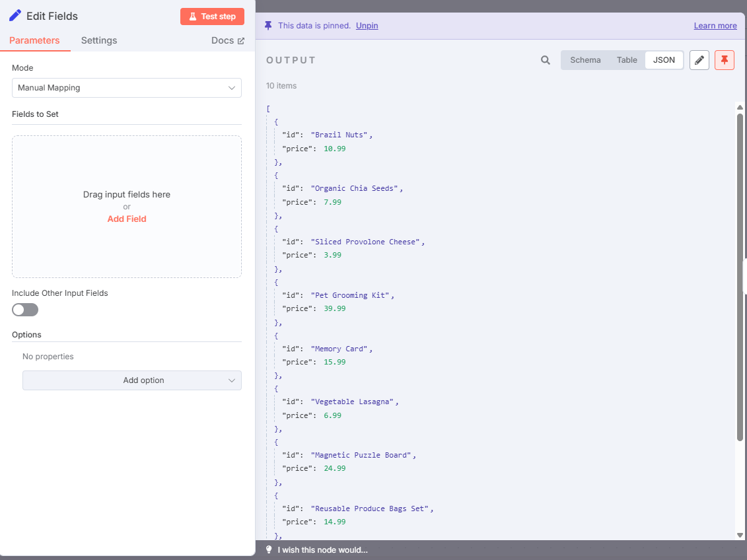The image size is (747, 560).
Task: Select the "Organic Chia Seeds" value
Action: coord(355,189)
